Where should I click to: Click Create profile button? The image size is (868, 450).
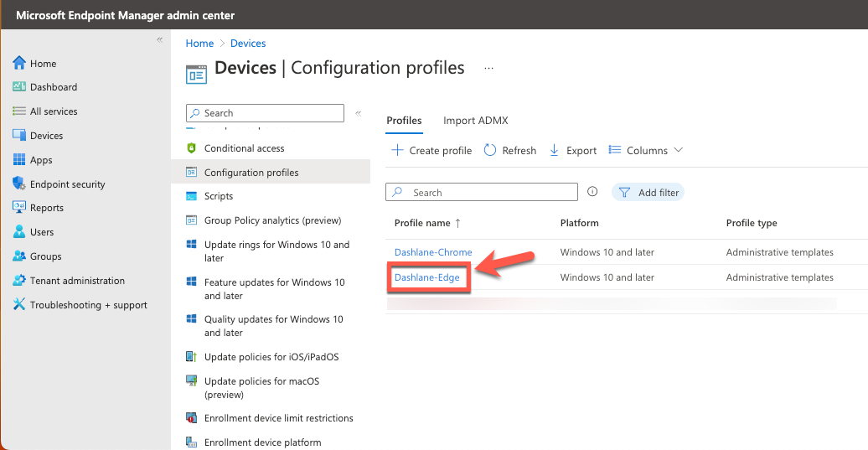(431, 150)
